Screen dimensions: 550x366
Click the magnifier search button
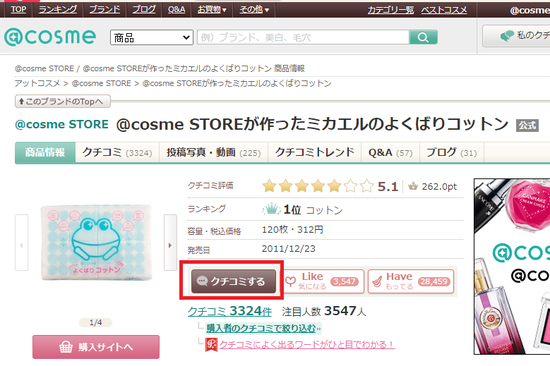pyautogui.click(x=423, y=37)
